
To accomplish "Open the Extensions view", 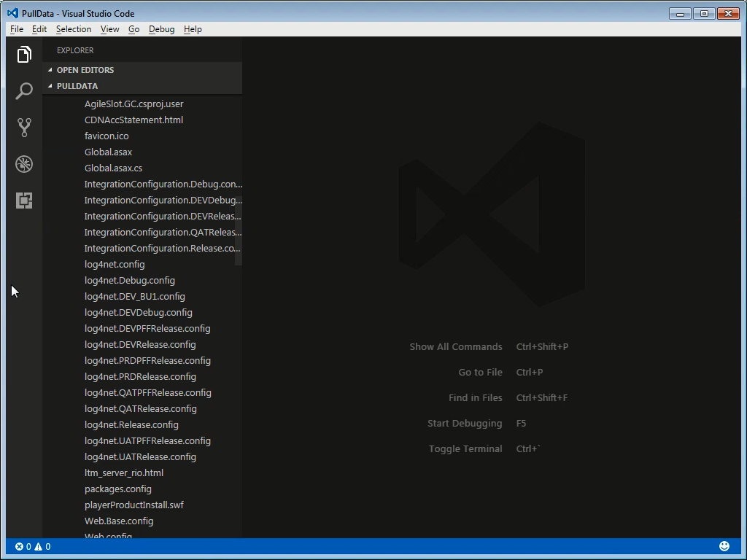I will pyautogui.click(x=24, y=201).
